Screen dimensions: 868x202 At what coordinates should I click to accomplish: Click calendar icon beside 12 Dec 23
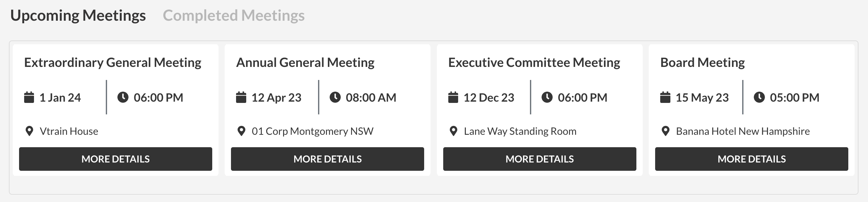point(453,97)
